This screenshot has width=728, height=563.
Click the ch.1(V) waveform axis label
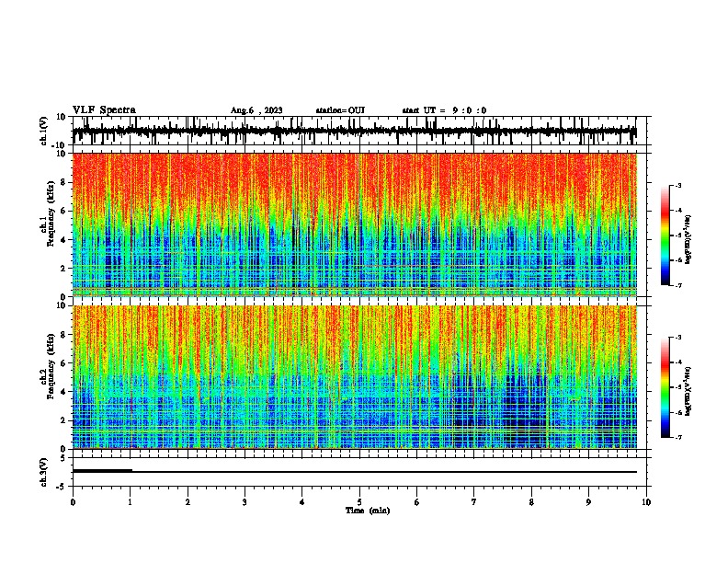coord(44,131)
